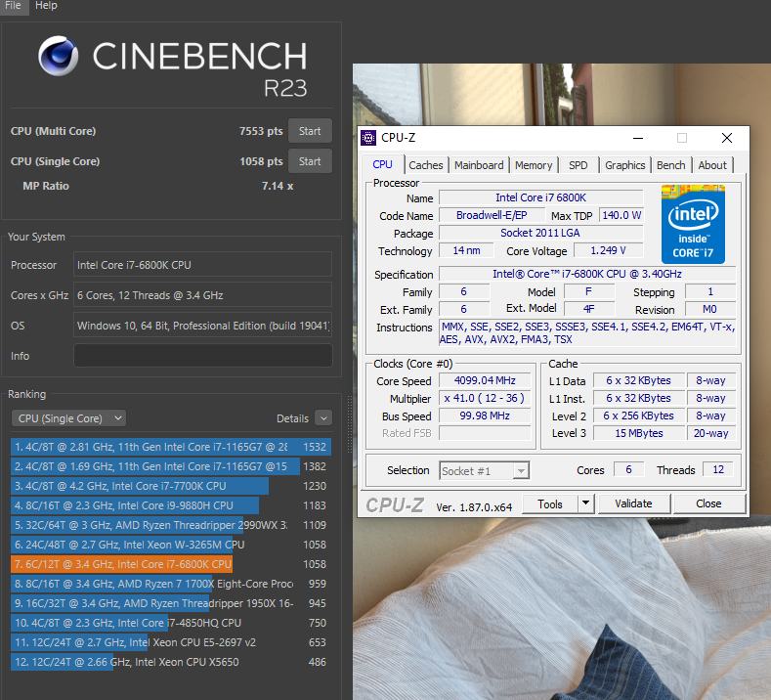Screen dimensions: 771x700
Task: Switch to the Caches tab
Action: [x=426, y=165]
